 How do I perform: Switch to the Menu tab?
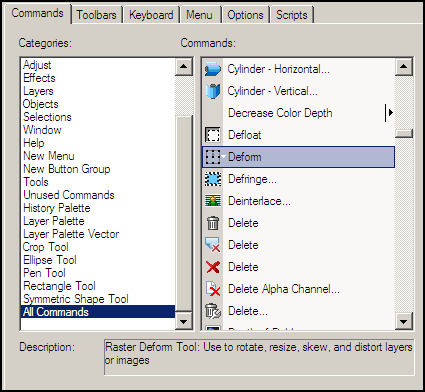coord(199,15)
